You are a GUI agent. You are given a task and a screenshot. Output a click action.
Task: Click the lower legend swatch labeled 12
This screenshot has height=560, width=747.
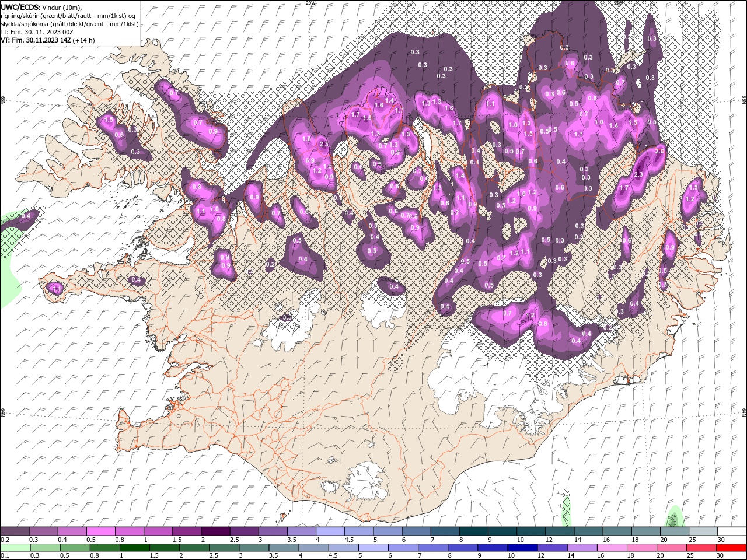point(553,548)
